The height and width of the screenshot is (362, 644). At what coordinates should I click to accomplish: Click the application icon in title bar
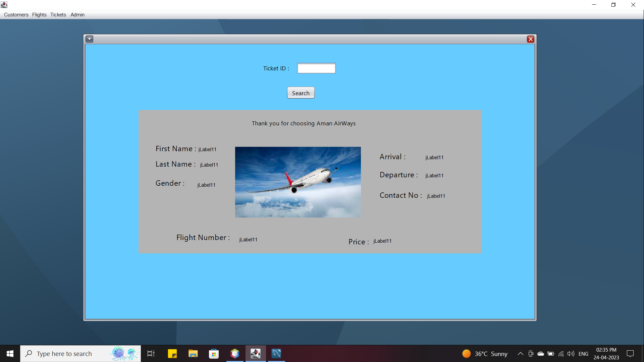click(4, 5)
